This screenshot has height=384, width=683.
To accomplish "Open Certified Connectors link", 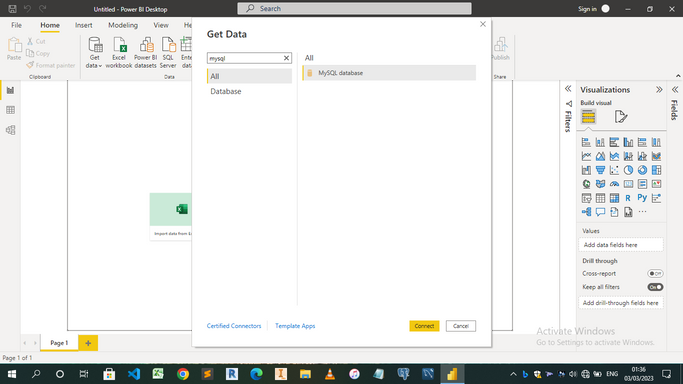I will pos(234,326).
